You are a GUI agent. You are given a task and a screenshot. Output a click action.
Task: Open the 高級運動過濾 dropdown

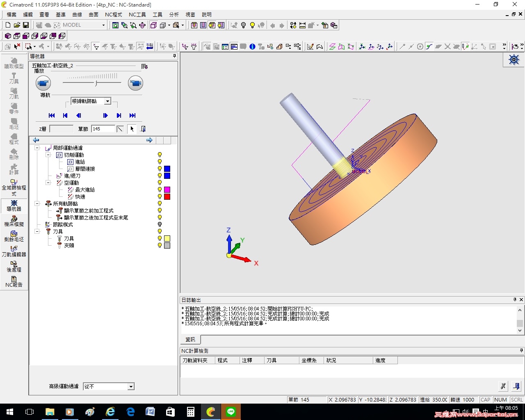point(131,387)
